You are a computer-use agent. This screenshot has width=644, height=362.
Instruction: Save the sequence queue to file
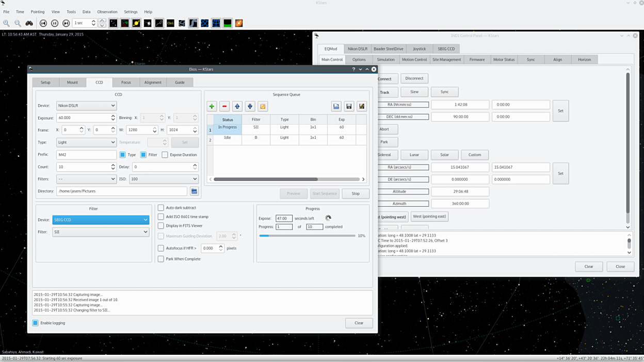349,106
